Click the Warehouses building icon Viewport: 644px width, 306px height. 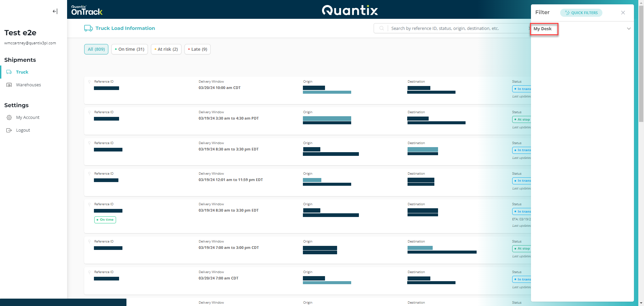coord(9,85)
